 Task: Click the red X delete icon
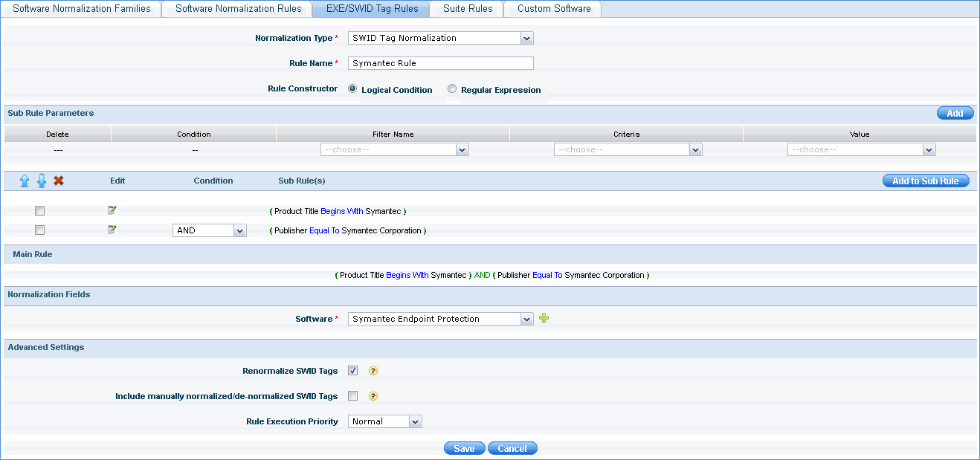pos(59,181)
